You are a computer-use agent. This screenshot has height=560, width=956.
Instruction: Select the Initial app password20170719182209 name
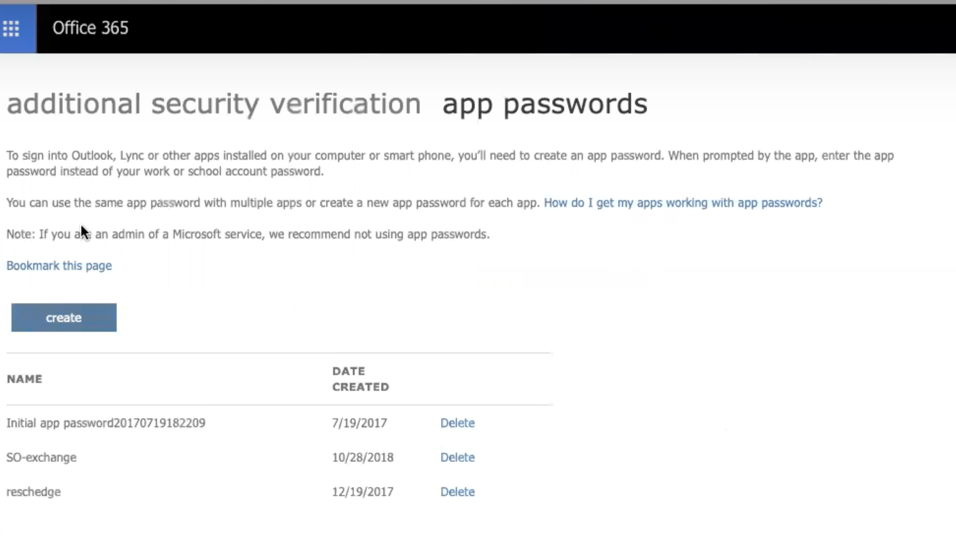(106, 423)
